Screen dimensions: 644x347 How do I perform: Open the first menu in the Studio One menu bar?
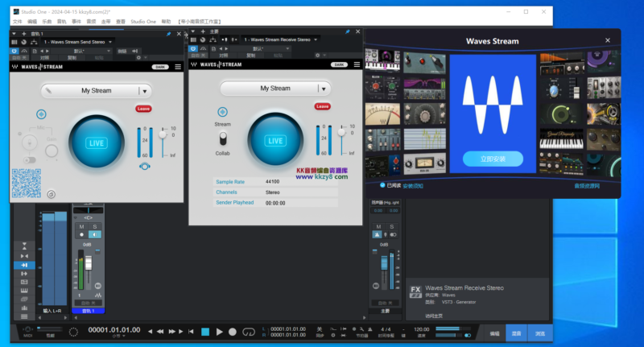point(17,22)
